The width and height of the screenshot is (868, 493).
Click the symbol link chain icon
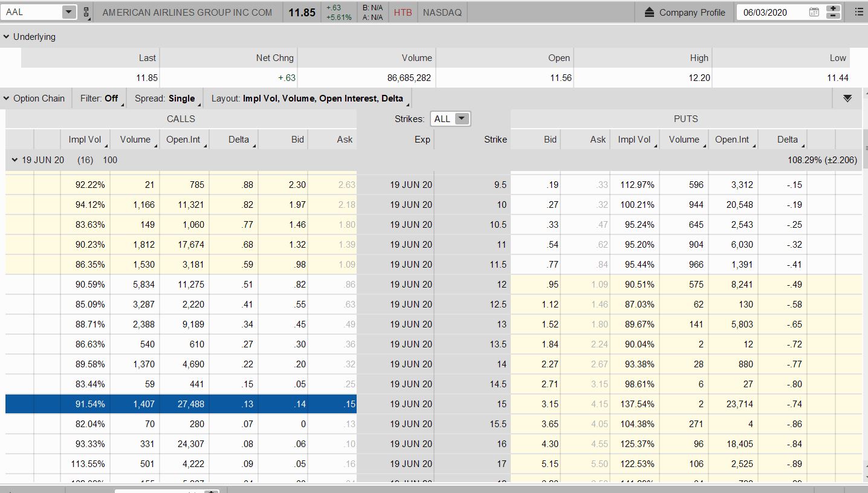pos(86,12)
